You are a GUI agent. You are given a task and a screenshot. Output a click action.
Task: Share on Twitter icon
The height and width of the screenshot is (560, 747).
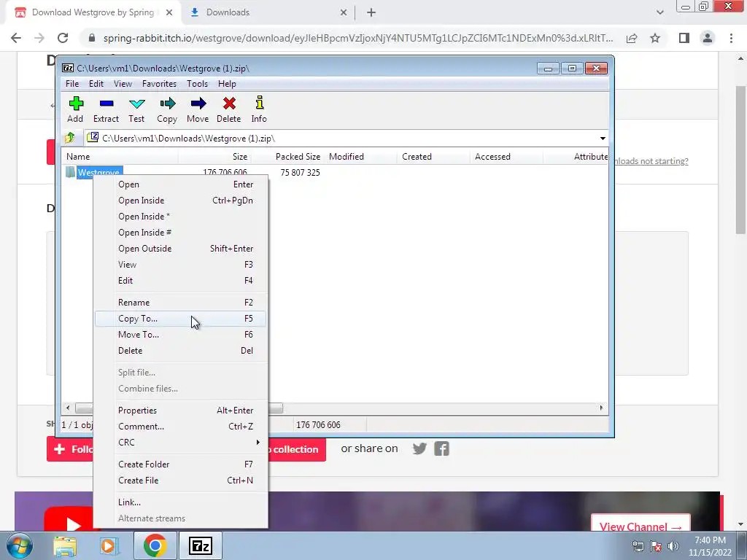pyautogui.click(x=419, y=448)
